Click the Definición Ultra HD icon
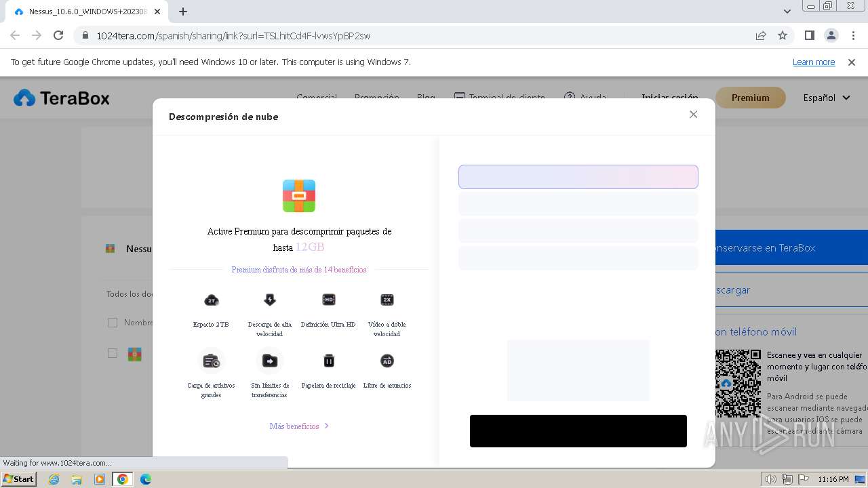Viewport: 868px width, 488px height. click(x=328, y=300)
